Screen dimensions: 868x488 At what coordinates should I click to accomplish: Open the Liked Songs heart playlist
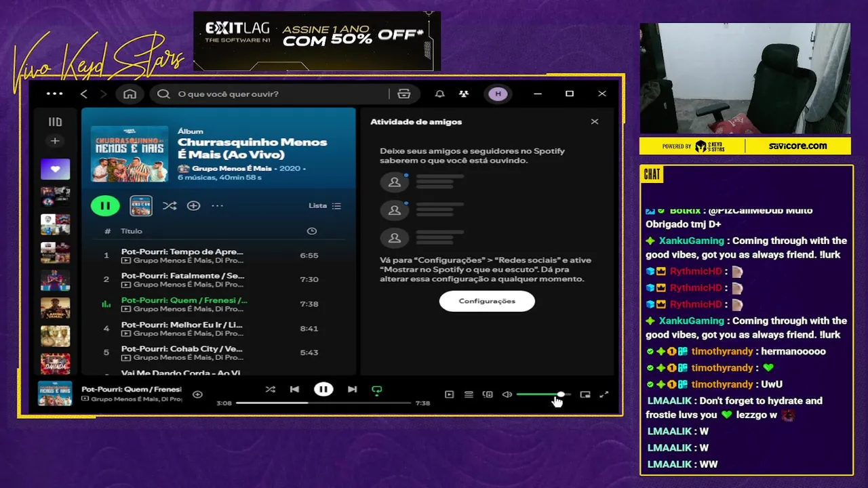pos(55,169)
